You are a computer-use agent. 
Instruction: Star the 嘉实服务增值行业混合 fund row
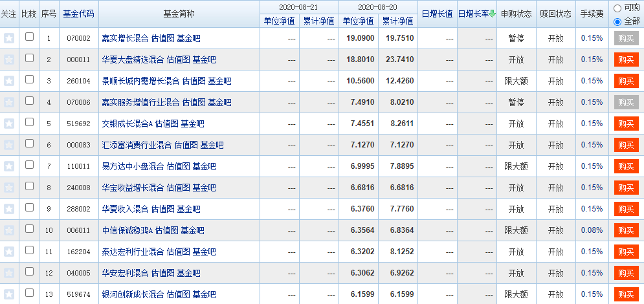click(x=9, y=103)
